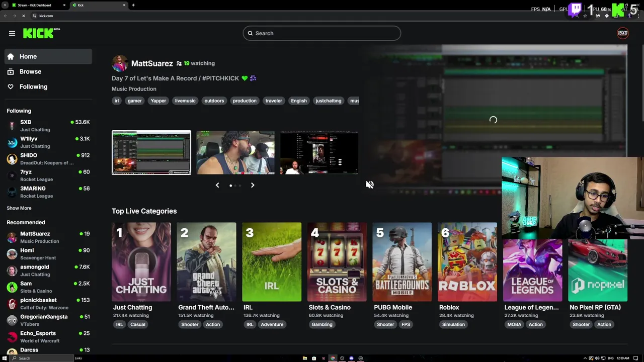This screenshot has width=644, height=362.
Task: Open Grand Theft Auto category card
Action: [206, 262]
